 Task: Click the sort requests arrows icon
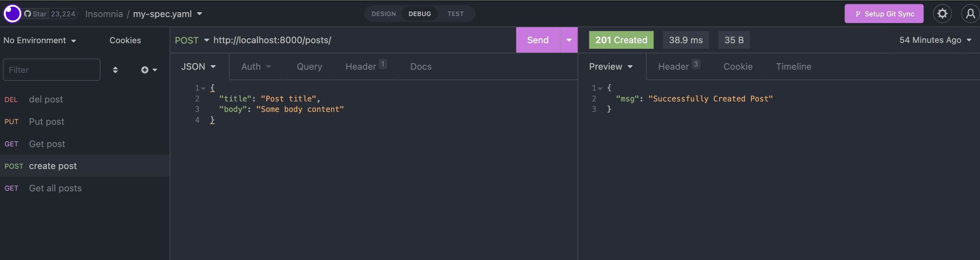pos(115,70)
